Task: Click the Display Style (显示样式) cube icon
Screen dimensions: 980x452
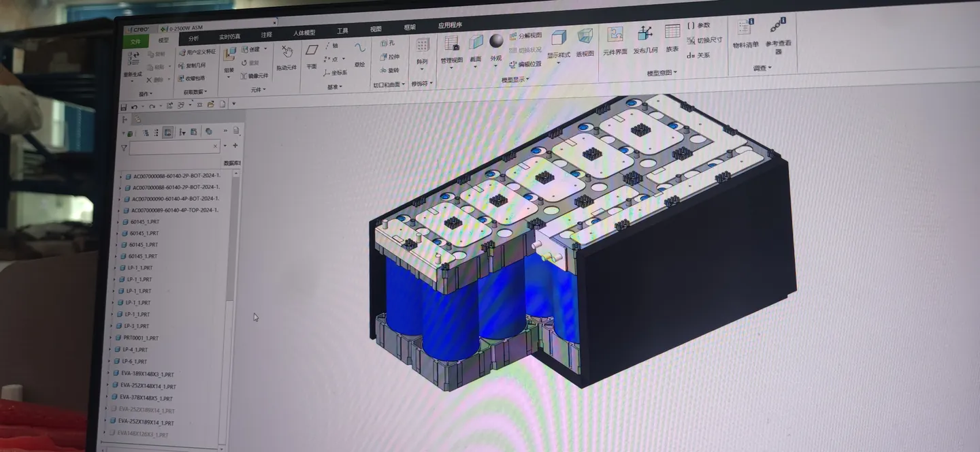Action: pos(559,38)
